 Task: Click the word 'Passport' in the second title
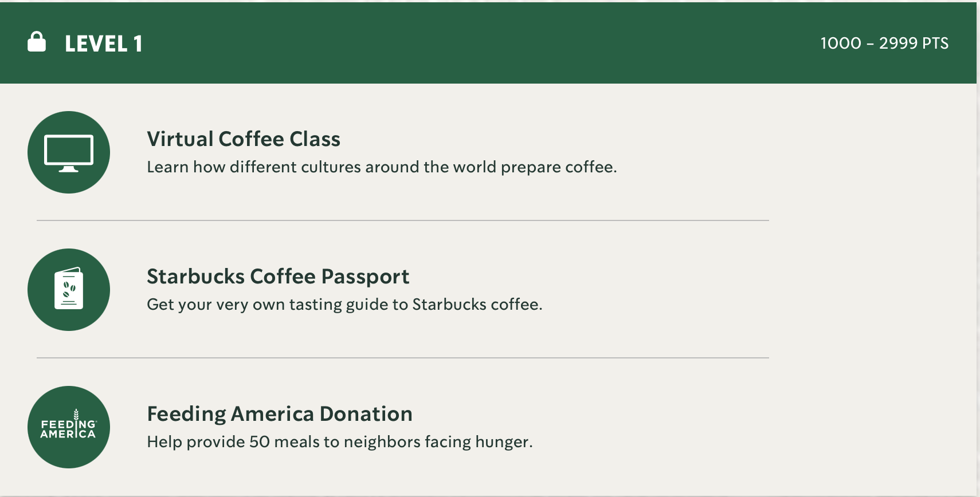click(365, 277)
